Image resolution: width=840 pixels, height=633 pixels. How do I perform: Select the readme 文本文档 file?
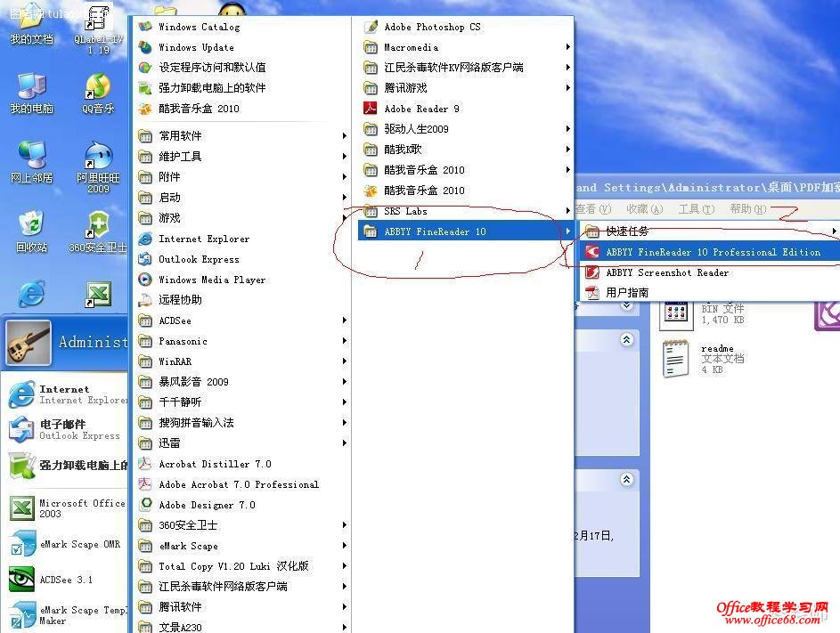click(x=703, y=359)
